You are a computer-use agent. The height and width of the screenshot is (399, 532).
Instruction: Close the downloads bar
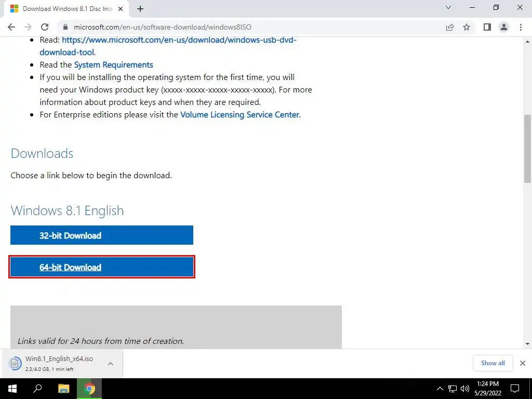click(x=523, y=363)
